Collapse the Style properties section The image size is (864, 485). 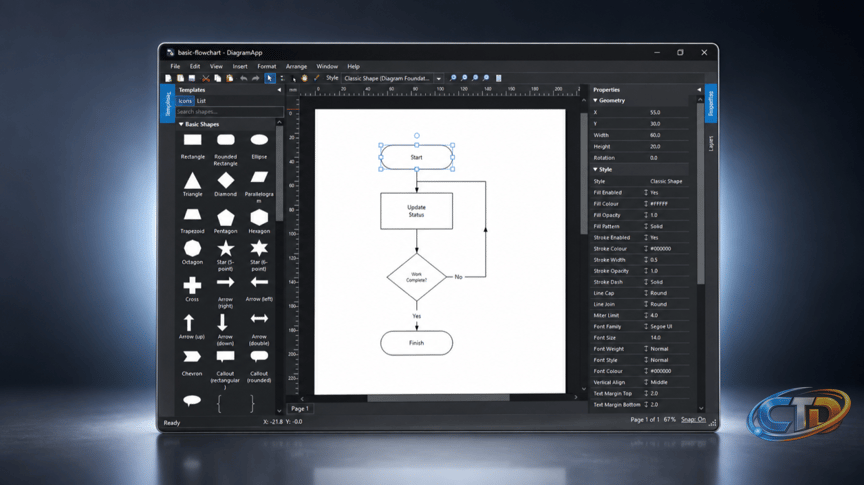pyautogui.click(x=595, y=169)
